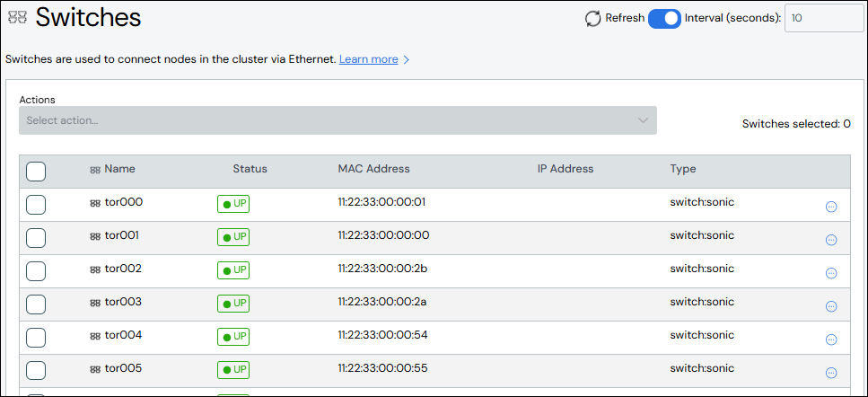868x397 pixels.
Task: Click the chevron arrow in the Actions dropdown
Action: (643, 120)
